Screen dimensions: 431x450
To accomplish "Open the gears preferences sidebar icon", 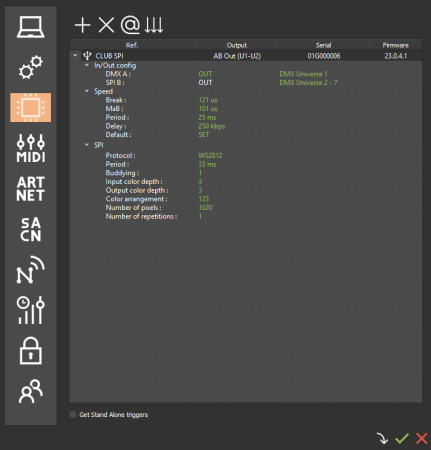I will pyautogui.click(x=31, y=67).
